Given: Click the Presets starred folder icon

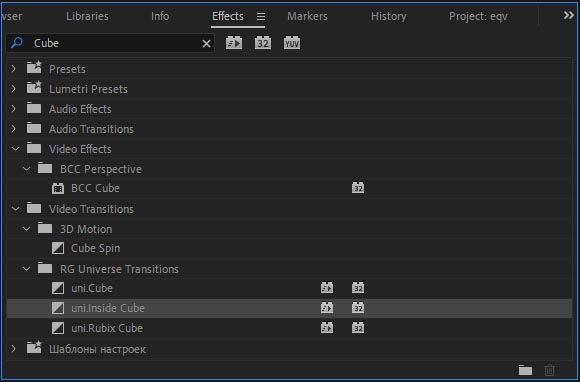Looking at the screenshot, I should pos(34,67).
